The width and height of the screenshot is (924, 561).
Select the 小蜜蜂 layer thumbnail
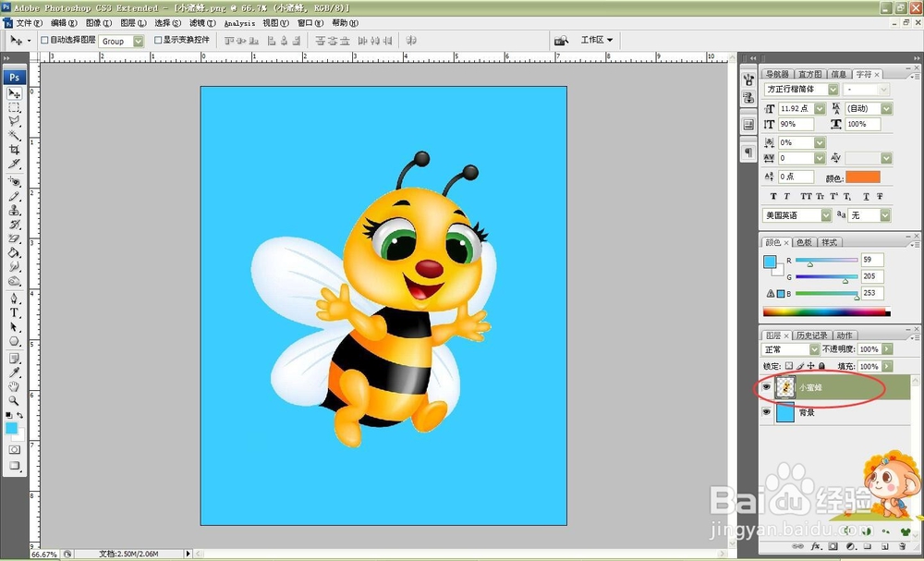[x=785, y=388]
